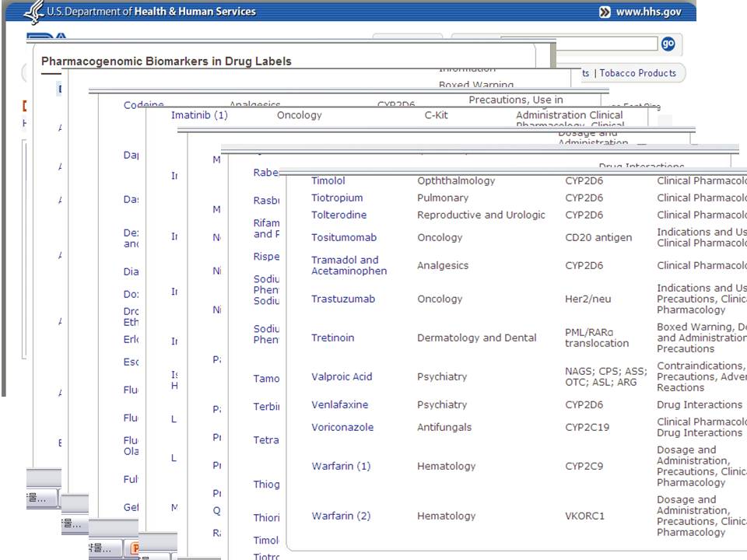Click the Antifungals cell

tap(444, 427)
